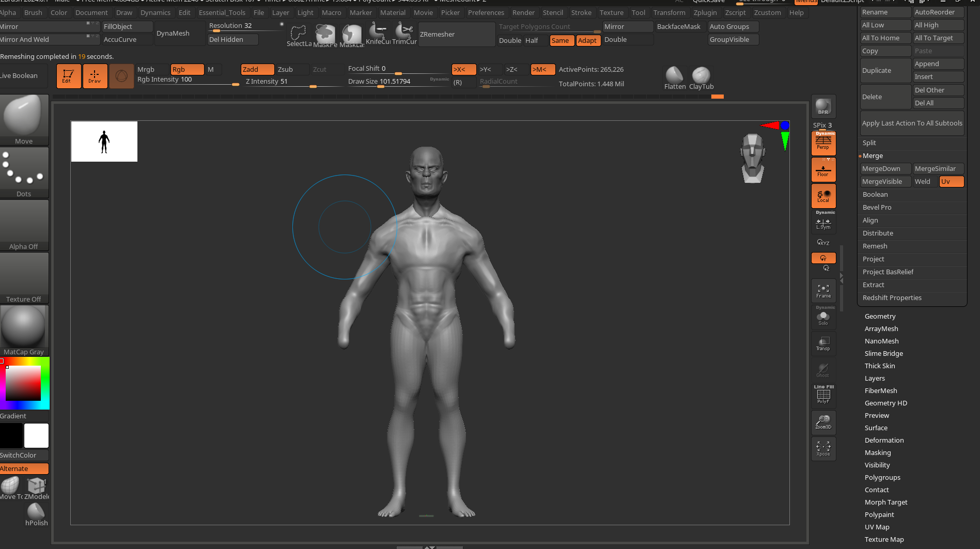Click the head-shaped camera view icon

[x=753, y=159]
